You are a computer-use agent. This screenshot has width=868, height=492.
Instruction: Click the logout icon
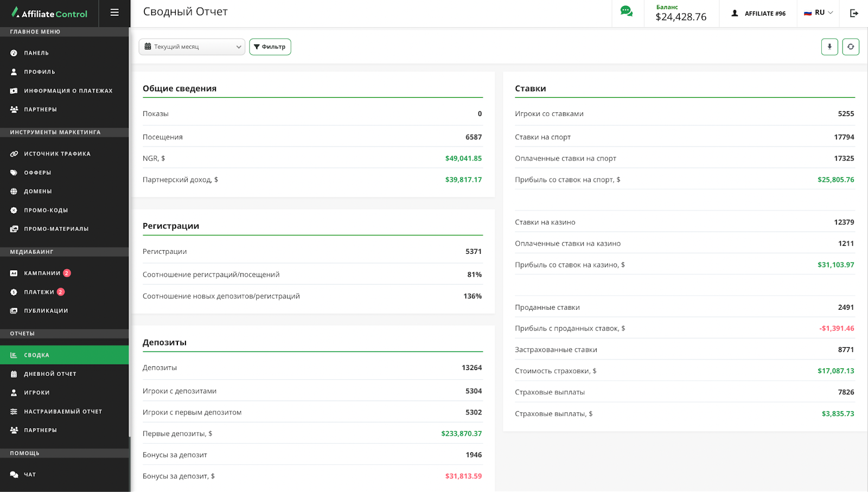pyautogui.click(x=854, y=13)
